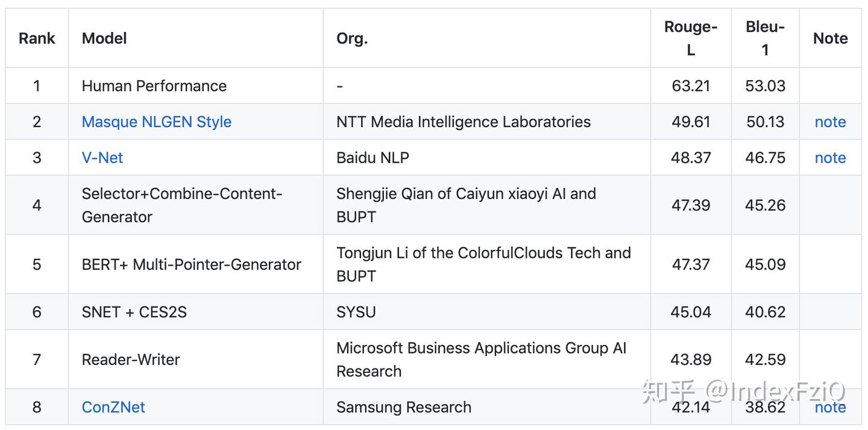The image size is (868, 430).
Task: Click the Rouge-L column header
Action: (x=691, y=38)
